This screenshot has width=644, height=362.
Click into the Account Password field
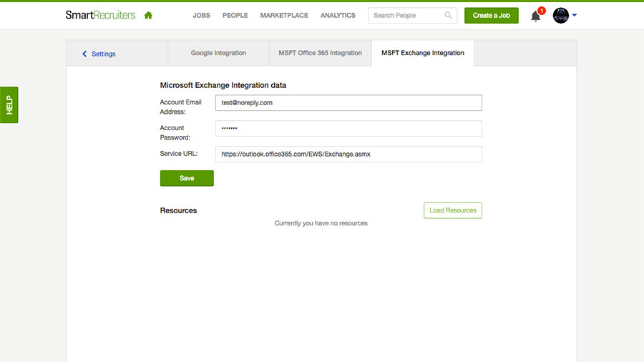click(348, 128)
